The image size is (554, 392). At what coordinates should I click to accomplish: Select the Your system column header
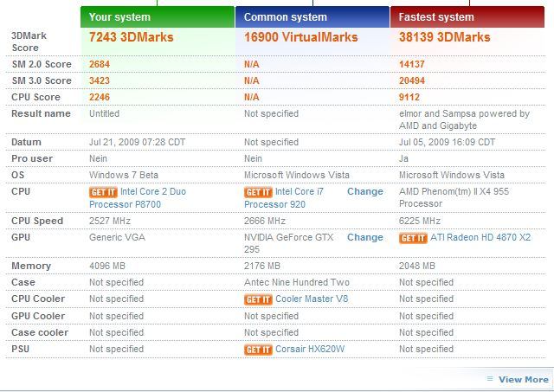[x=158, y=17]
